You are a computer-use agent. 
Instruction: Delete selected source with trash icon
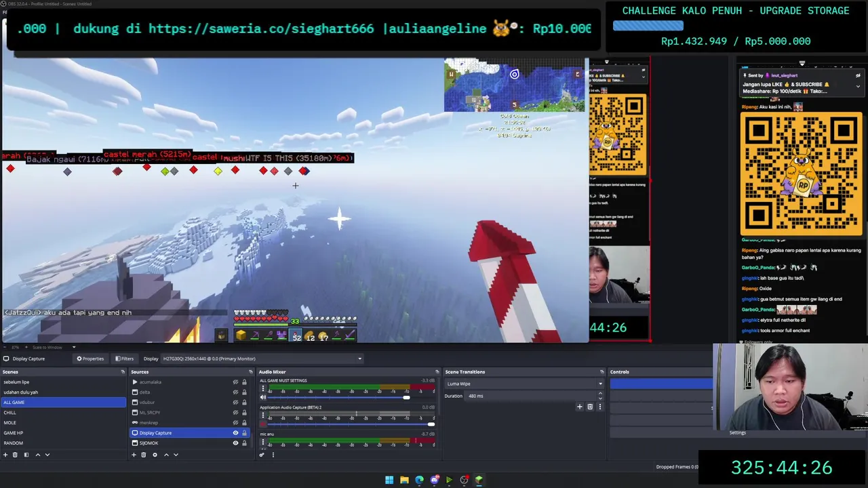[x=143, y=455]
